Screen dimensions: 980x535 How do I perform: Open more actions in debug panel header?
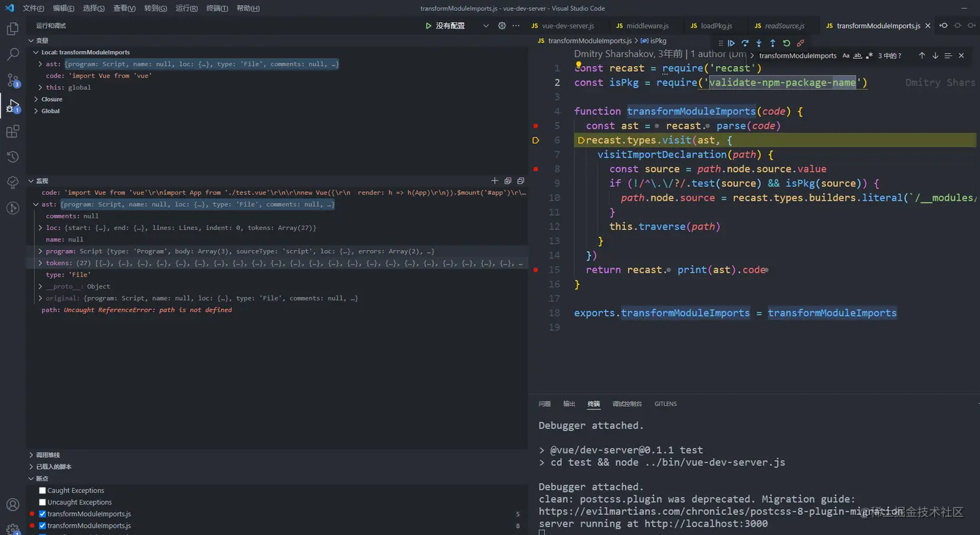(516, 26)
